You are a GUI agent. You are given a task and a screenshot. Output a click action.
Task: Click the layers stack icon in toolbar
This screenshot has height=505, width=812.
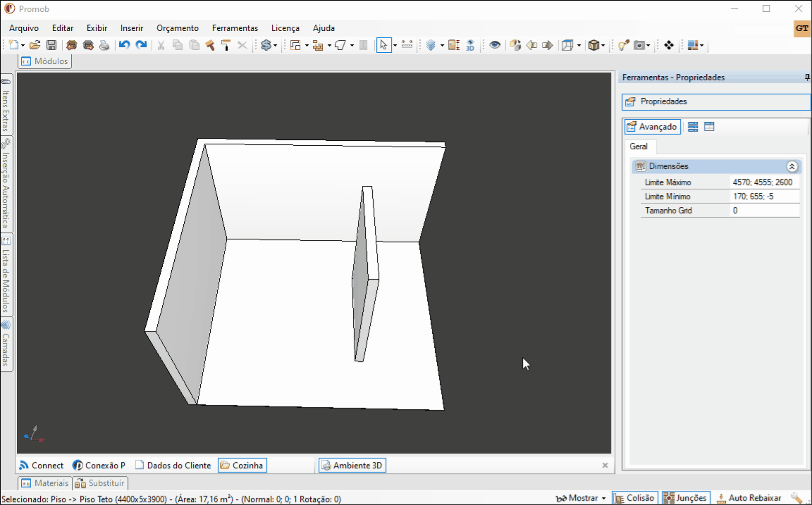point(431,45)
